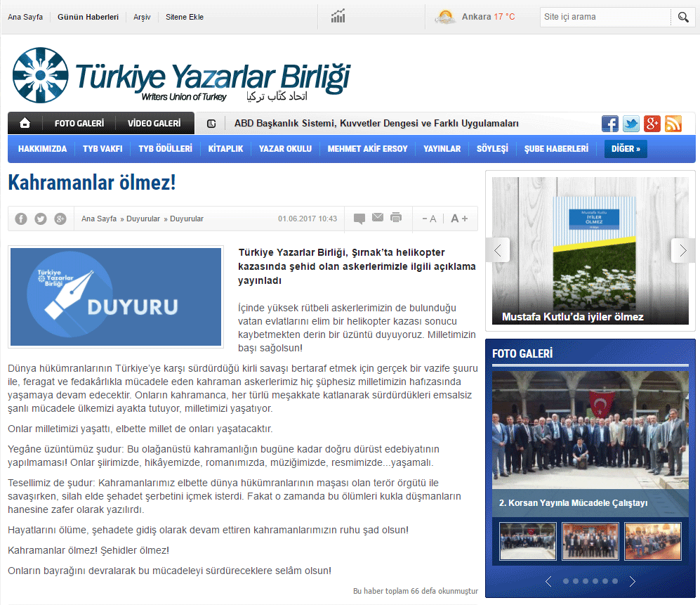The width and height of the screenshot is (700, 605).
Task: Click the FOTO GALERİ sidebar heading
Action: (x=522, y=354)
